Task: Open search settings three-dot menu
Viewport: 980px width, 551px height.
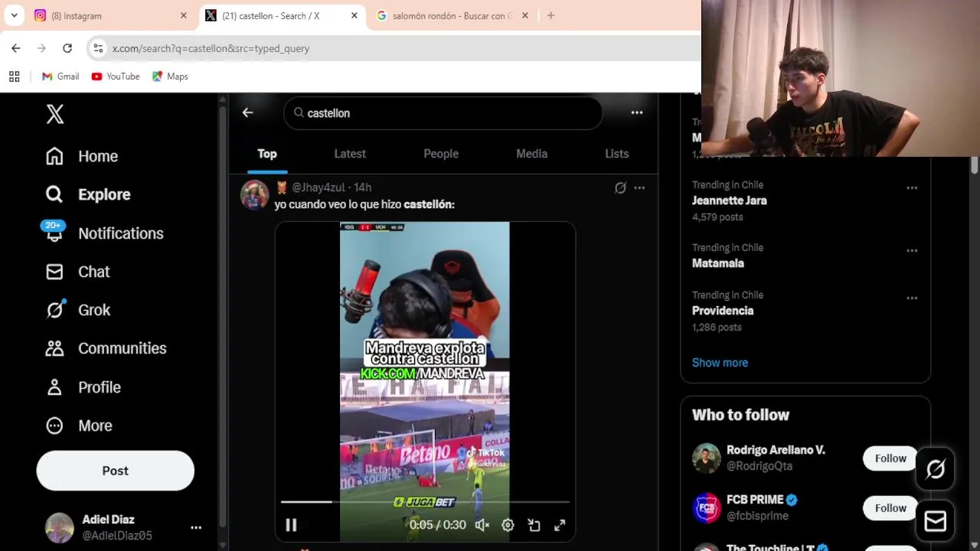Action: coord(636,112)
